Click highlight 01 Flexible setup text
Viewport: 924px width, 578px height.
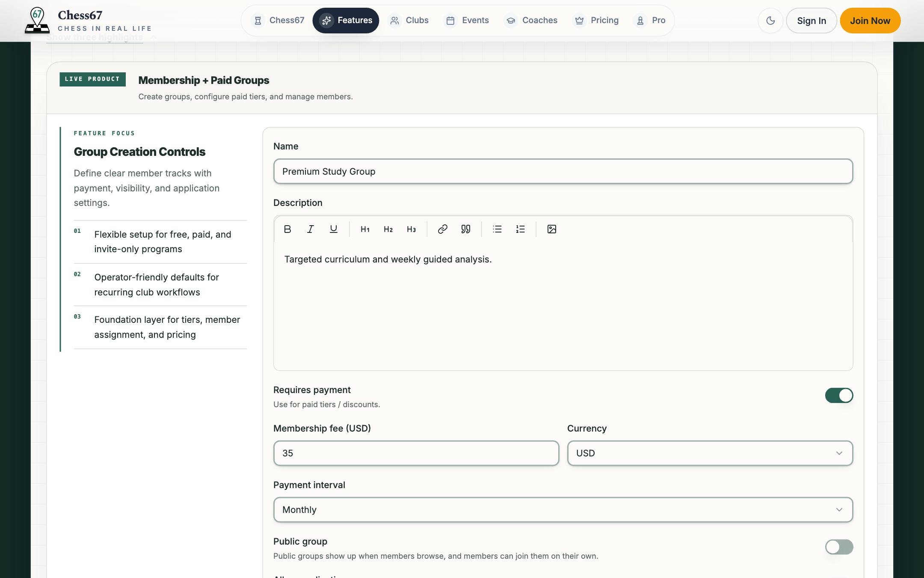[x=163, y=242]
